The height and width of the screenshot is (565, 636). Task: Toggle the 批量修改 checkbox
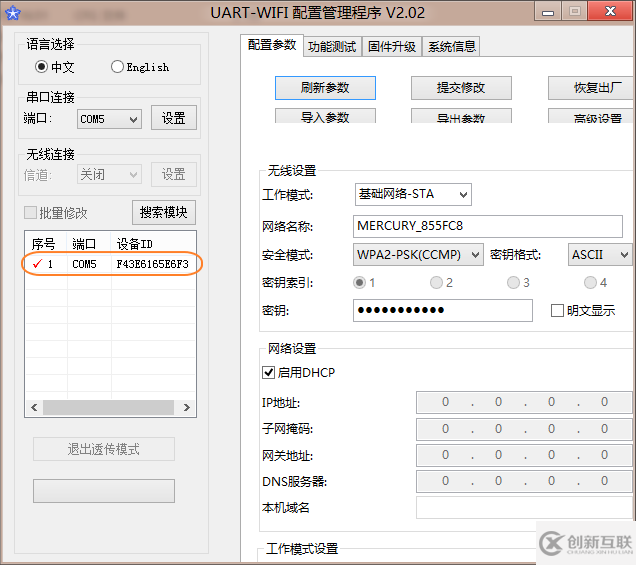[30, 213]
